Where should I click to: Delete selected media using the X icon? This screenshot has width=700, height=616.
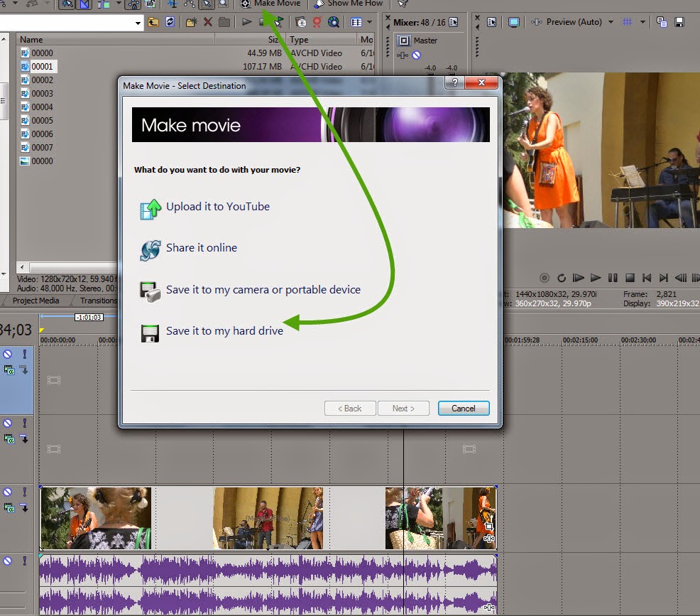[x=207, y=22]
